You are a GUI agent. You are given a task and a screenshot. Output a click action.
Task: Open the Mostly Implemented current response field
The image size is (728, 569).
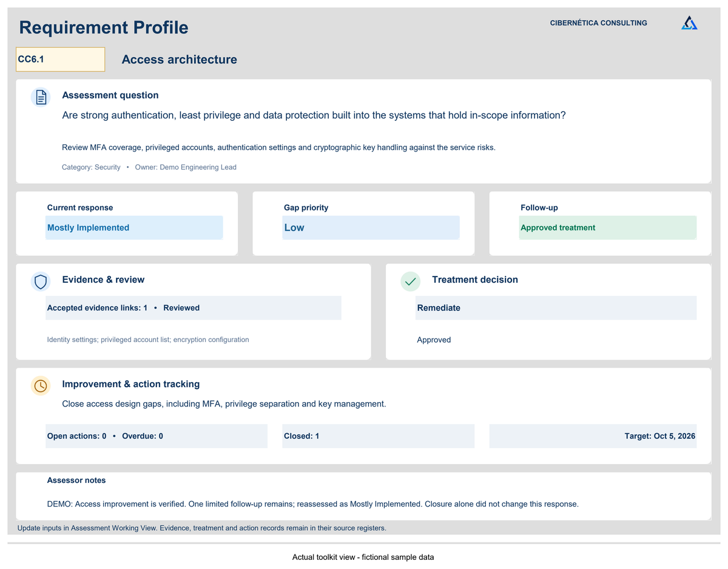pos(134,227)
